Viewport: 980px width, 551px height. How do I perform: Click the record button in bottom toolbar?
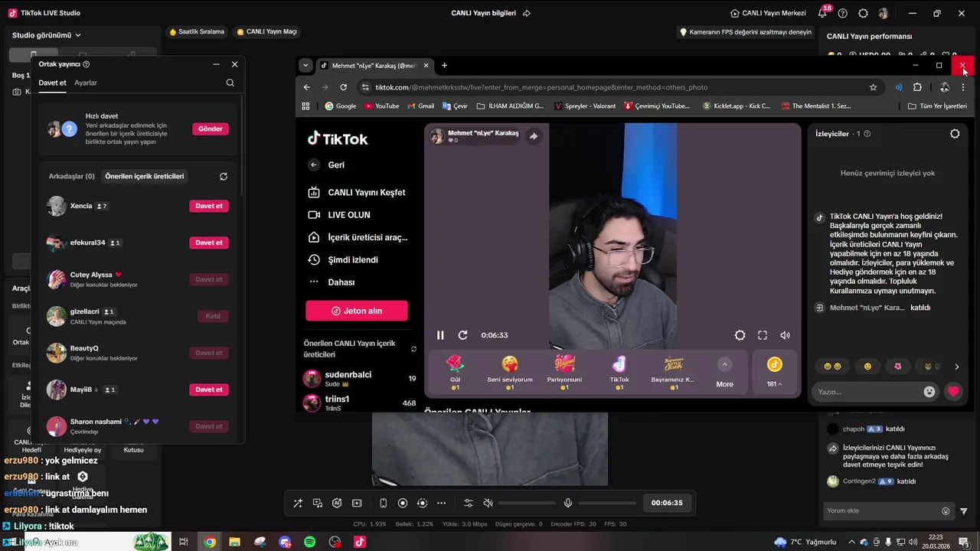point(403,503)
